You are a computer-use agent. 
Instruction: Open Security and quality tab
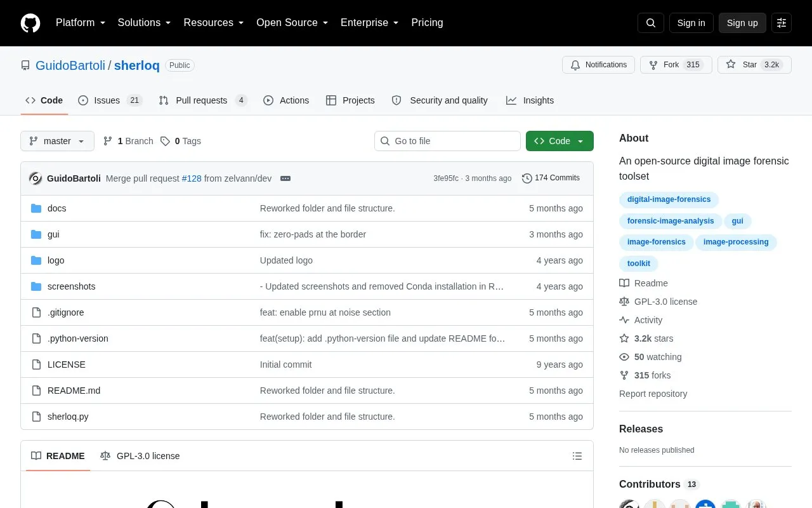(440, 100)
